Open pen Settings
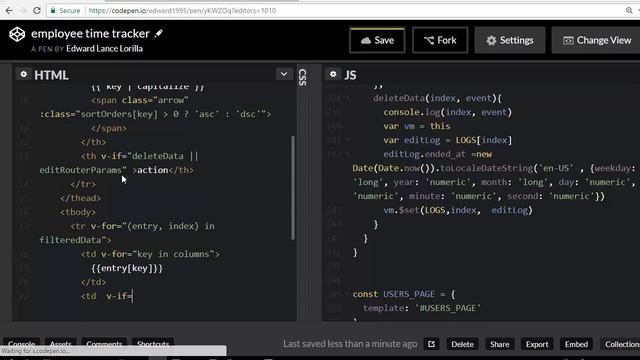The width and height of the screenshot is (640, 360). coord(510,40)
